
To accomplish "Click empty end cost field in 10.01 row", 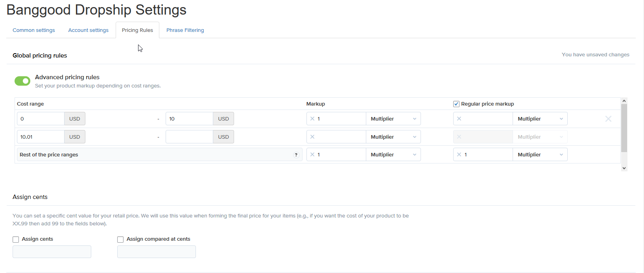I will pos(189,137).
